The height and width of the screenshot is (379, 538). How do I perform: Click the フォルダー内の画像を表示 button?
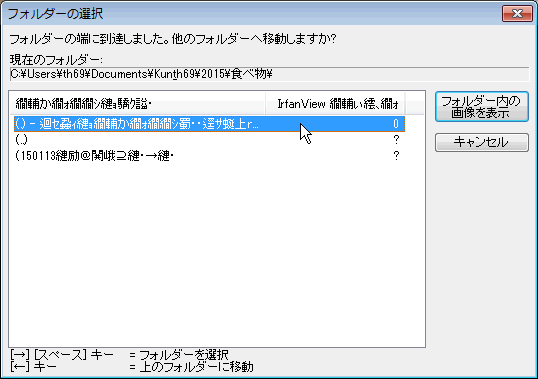point(482,107)
